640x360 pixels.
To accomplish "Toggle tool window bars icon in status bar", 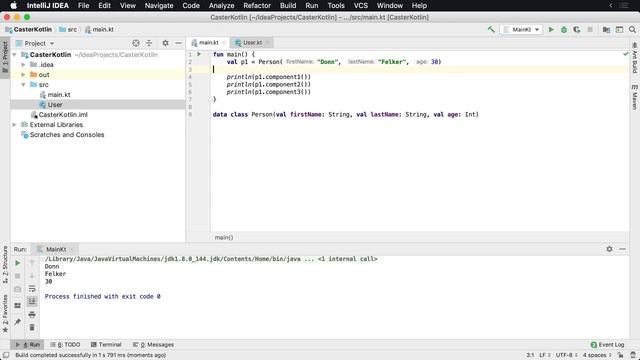I will click(6, 355).
